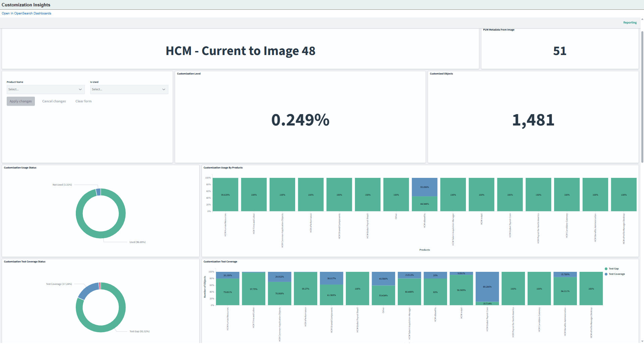This screenshot has height=349, width=644.
Task: Click the scrollbar up arrow
Action: pos(642,19)
